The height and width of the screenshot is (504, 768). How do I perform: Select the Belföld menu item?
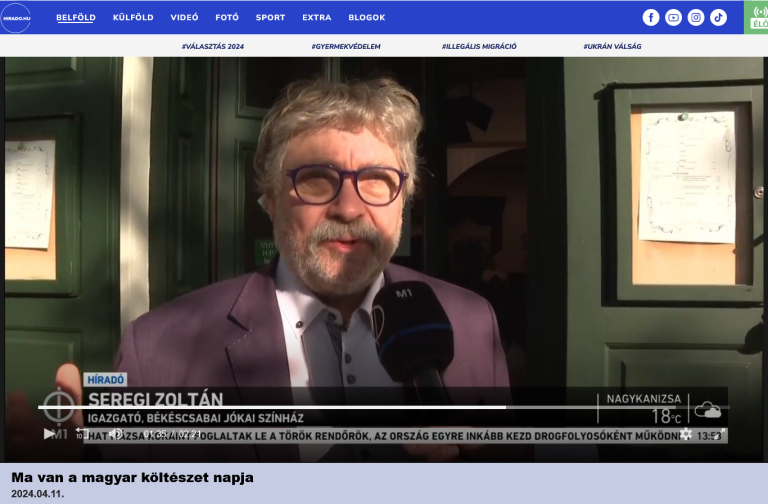tap(76, 18)
